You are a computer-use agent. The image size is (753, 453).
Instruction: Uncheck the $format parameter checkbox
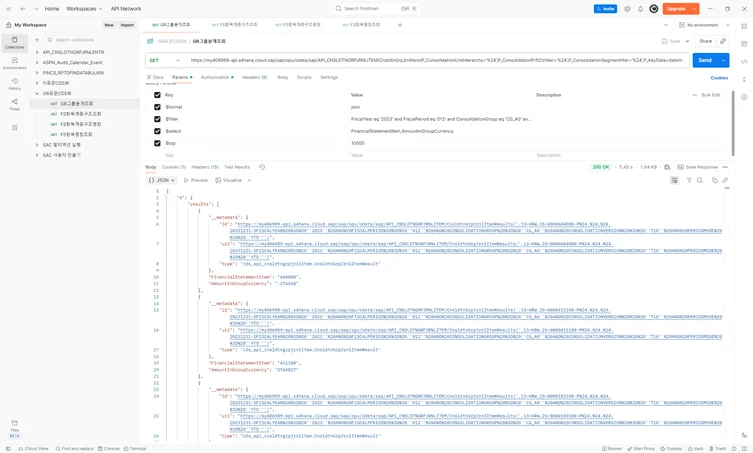click(x=157, y=107)
